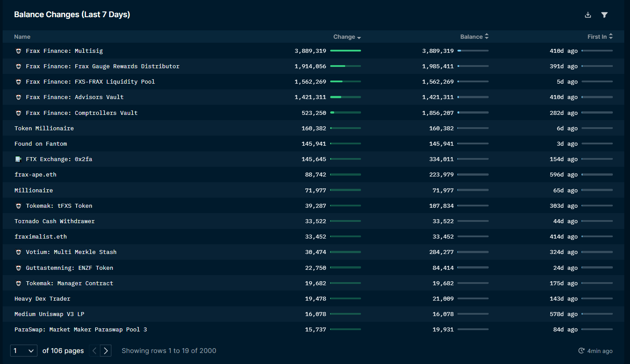Open Tokemak: tFXS Token address
This screenshot has width=630, height=364.
[x=59, y=206]
